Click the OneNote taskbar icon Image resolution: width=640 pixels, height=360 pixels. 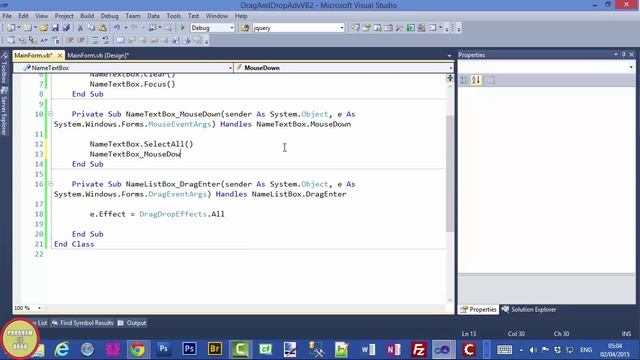[x=393, y=349]
